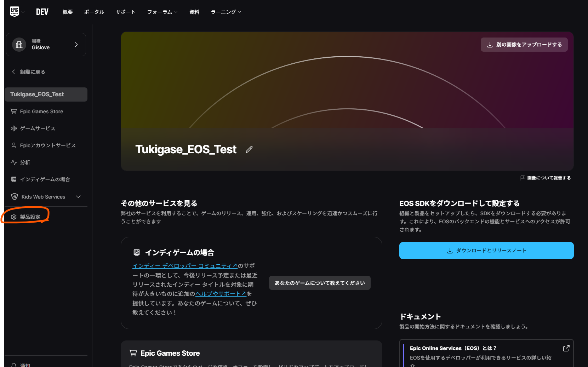Screen dimensions: 588x367
Task: Click the 製品設定 gear icon
Action: 14,217
